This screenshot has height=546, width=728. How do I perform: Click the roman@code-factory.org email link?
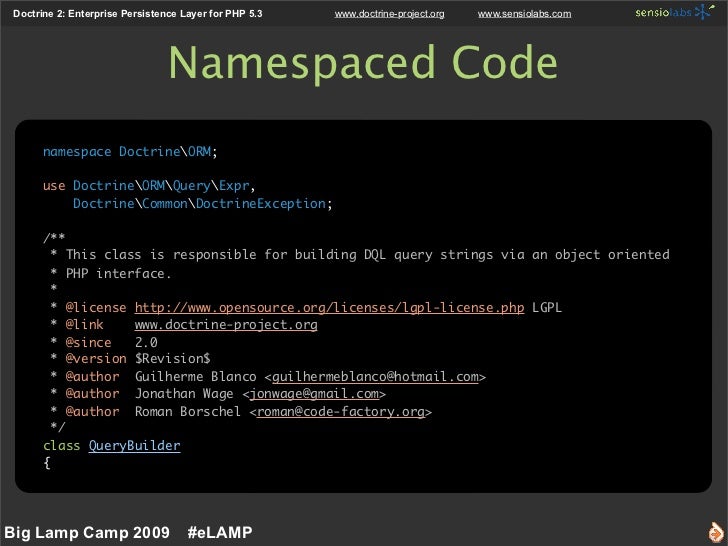tap(340, 411)
